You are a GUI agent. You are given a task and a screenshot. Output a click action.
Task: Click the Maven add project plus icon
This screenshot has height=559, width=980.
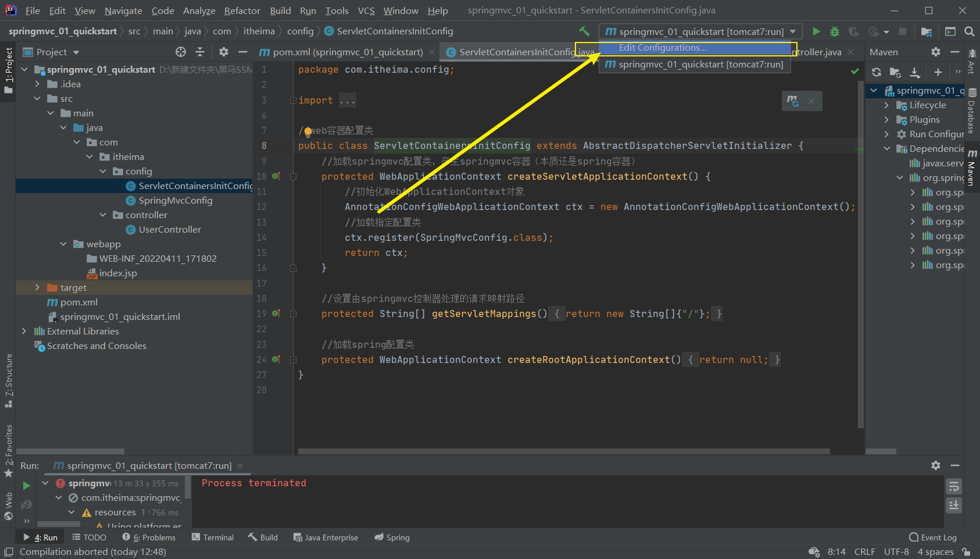[x=938, y=72]
